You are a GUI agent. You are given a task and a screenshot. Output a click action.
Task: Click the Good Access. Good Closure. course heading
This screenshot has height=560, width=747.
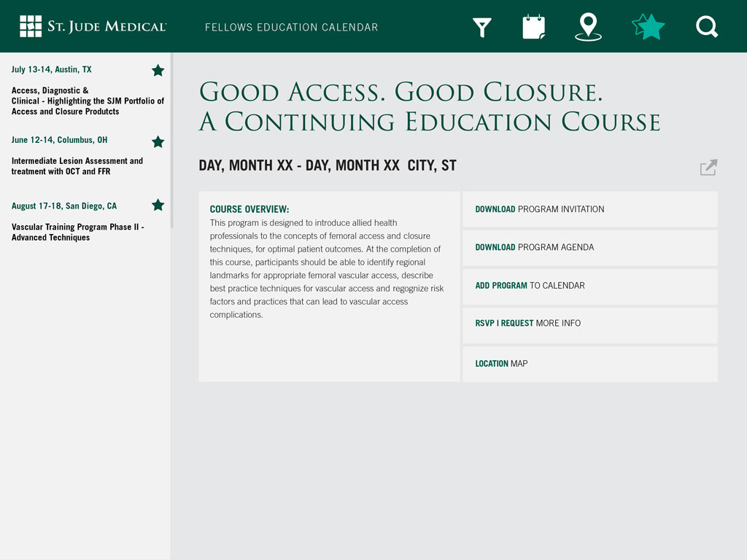pos(429,106)
